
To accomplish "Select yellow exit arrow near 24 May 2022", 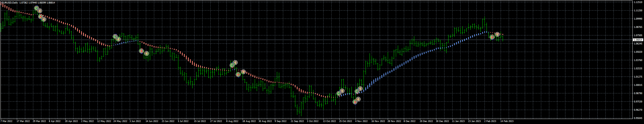I will [x=118, y=39].
